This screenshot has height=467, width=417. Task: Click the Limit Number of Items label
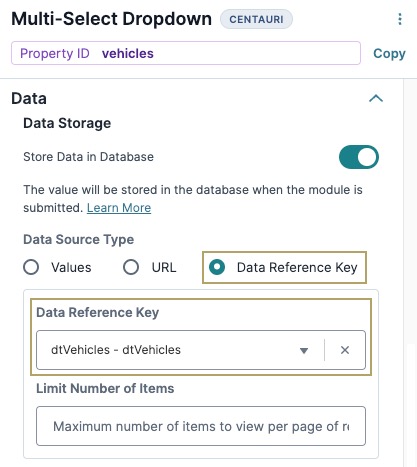pos(105,388)
